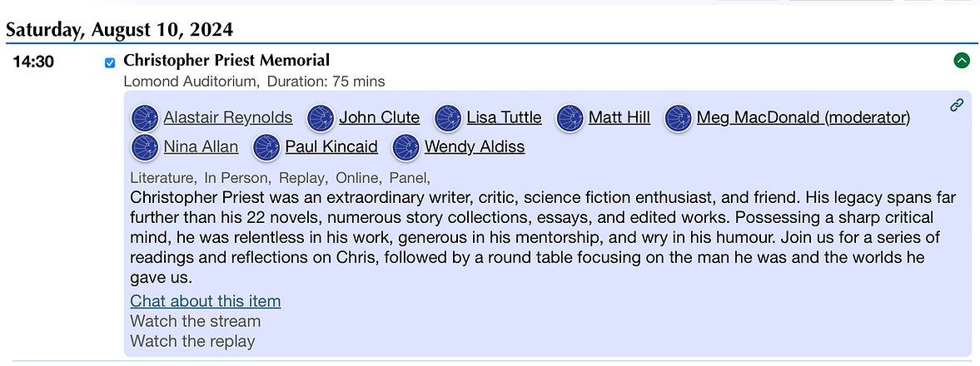Click Watch the stream
Viewport: 980px width, 366px height.
196,321
